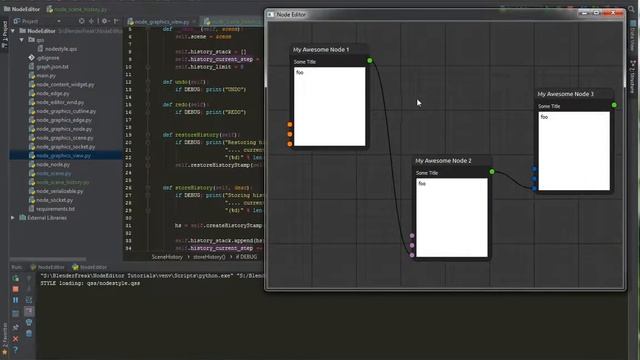Fold the redo method in gutter
This screenshot has width=640, height=360.
[x=148, y=104]
